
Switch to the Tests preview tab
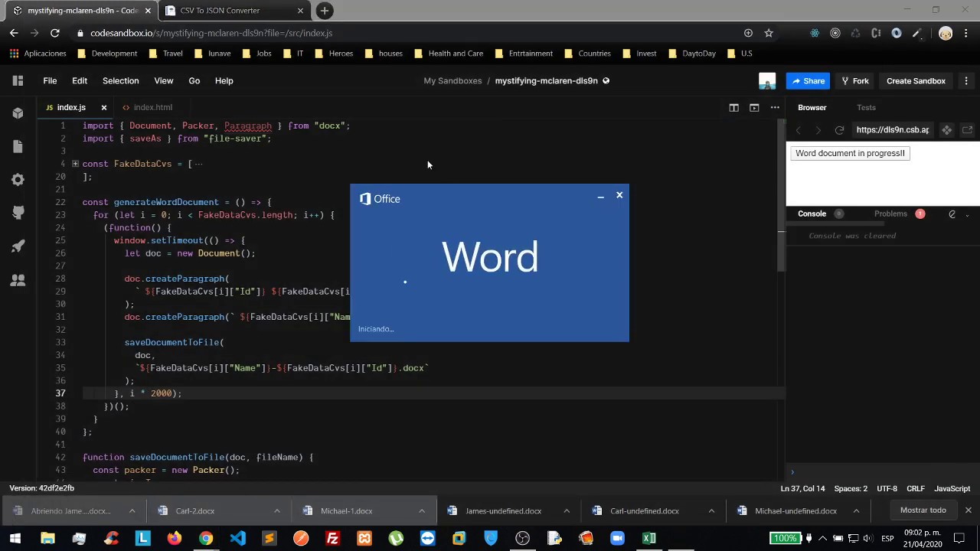click(x=866, y=107)
